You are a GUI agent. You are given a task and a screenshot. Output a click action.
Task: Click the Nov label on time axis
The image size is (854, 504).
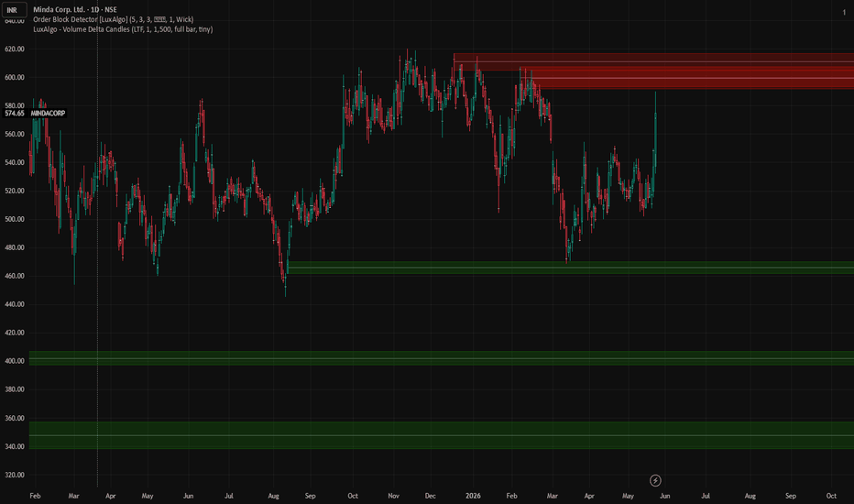click(393, 496)
